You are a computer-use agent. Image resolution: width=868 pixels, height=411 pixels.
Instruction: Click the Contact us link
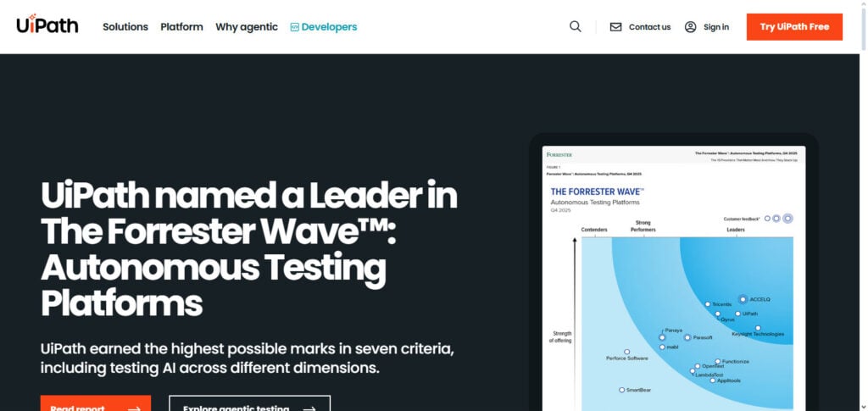tap(649, 26)
